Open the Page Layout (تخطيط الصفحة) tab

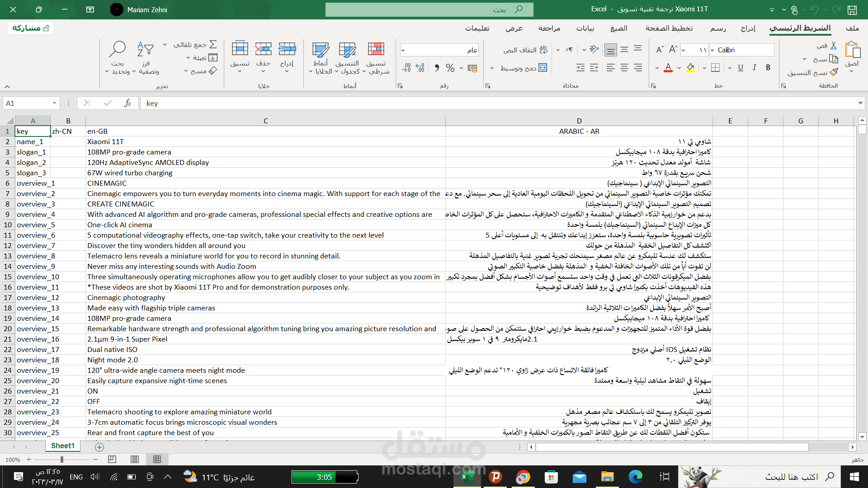[669, 28]
